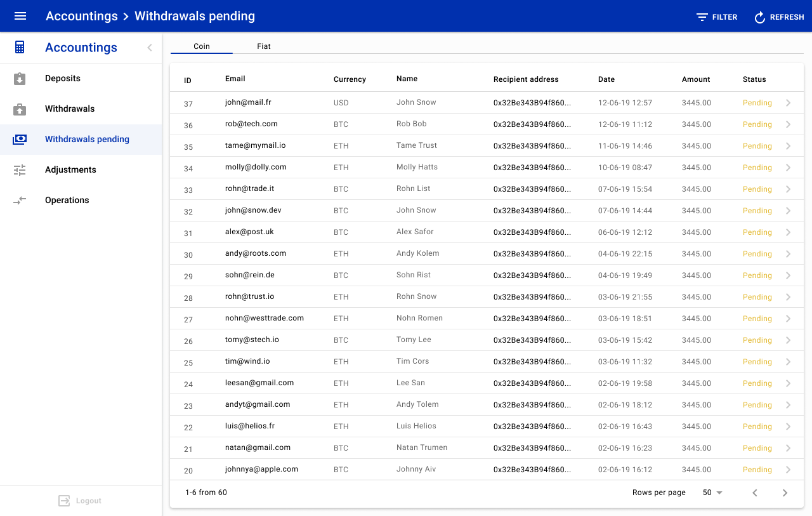Open details arrow for johnnya@apple.com

pos(789,470)
